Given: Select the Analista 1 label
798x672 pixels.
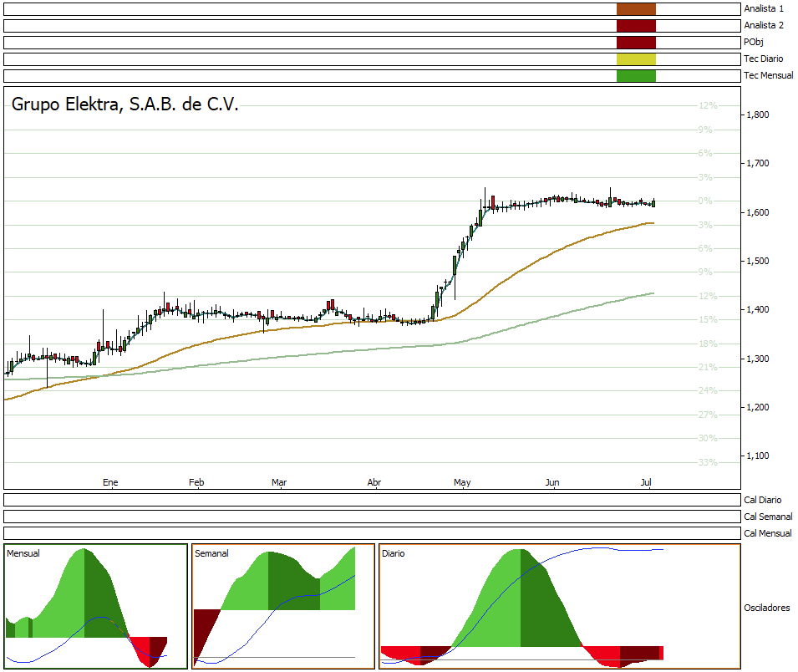Looking at the screenshot, I should click(x=764, y=8).
